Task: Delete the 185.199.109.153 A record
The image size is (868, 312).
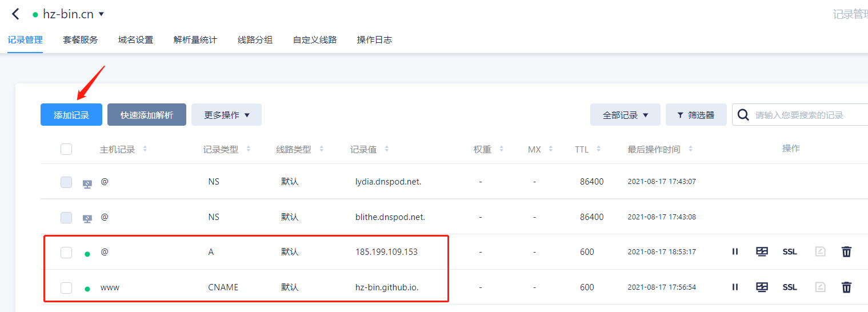Action: (846, 251)
